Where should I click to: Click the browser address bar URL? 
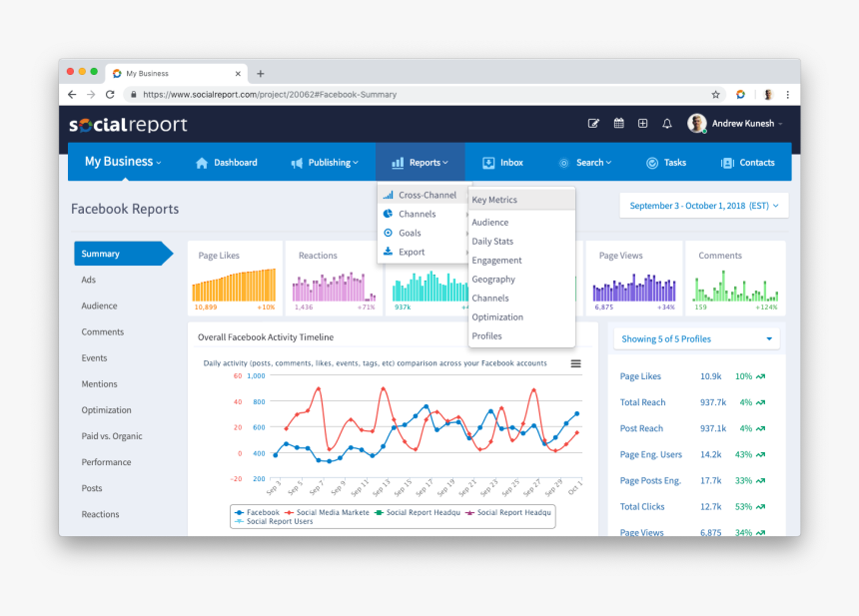[270, 94]
